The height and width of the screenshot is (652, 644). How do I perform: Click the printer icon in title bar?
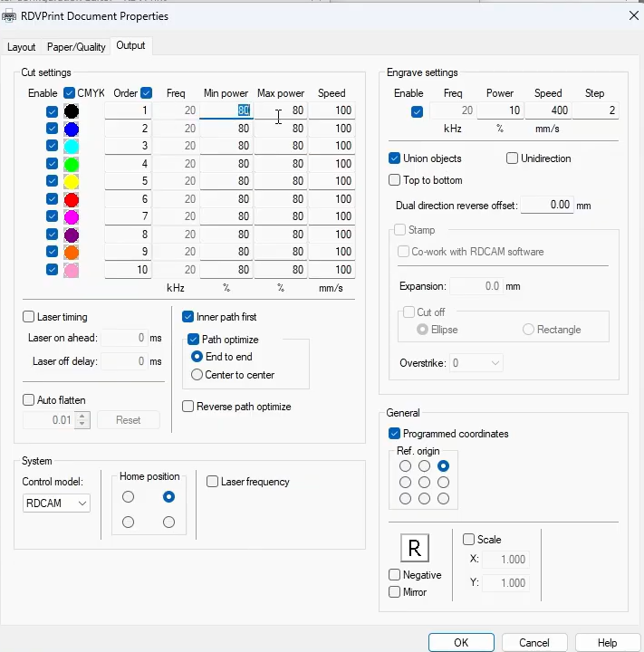(x=10, y=15)
